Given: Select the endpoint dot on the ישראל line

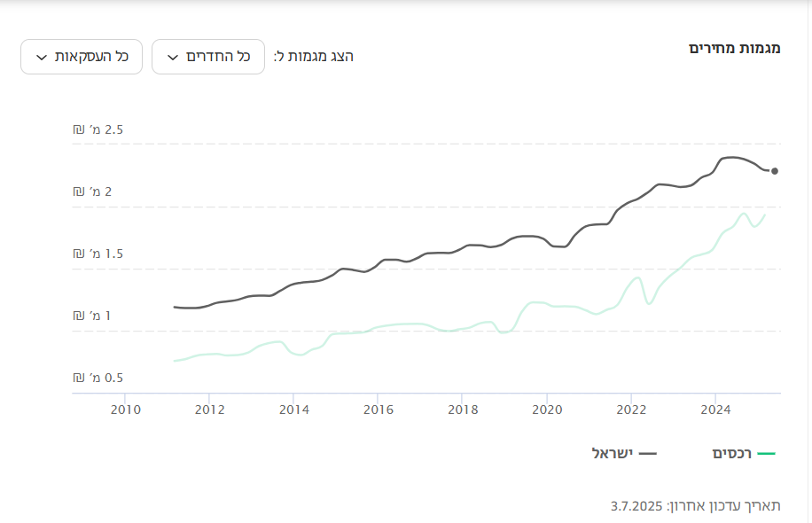Looking at the screenshot, I should point(775,171).
